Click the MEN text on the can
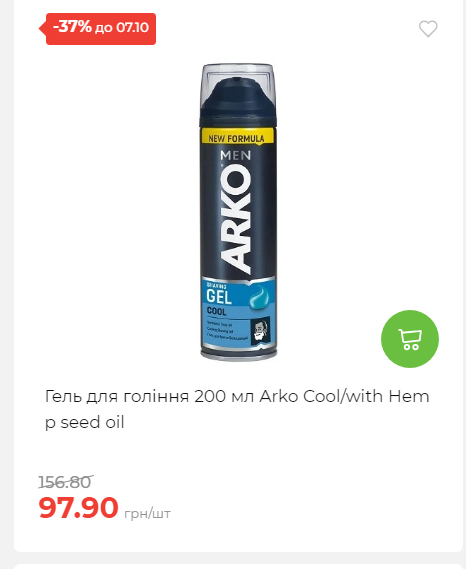This screenshot has height=569, width=466. point(236,155)
